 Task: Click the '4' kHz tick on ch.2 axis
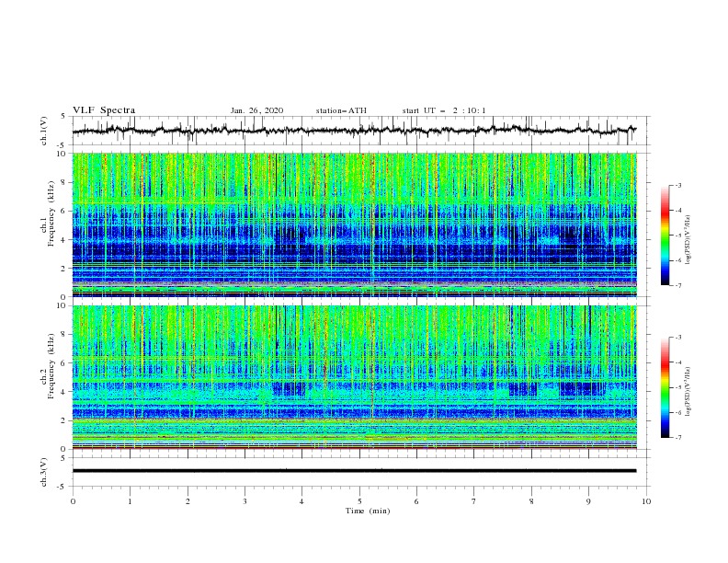pyautogui.click(x=64, y=392)
